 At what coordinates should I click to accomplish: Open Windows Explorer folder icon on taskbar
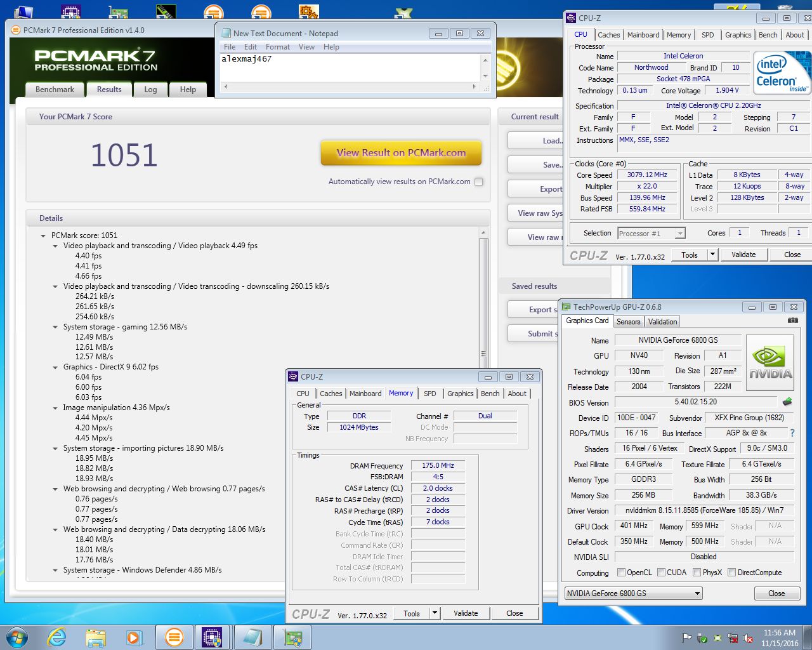[x=96, y=637]
